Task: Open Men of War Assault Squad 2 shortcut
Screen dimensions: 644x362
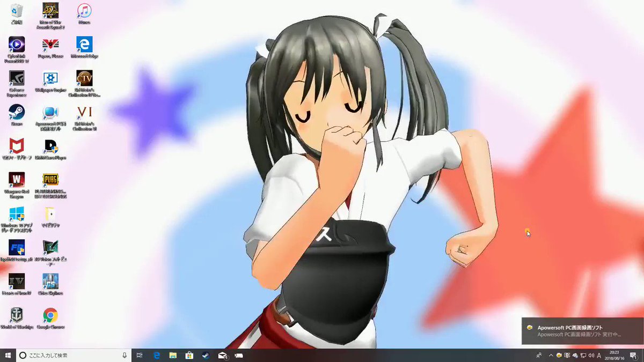Action: coord(50,16)
